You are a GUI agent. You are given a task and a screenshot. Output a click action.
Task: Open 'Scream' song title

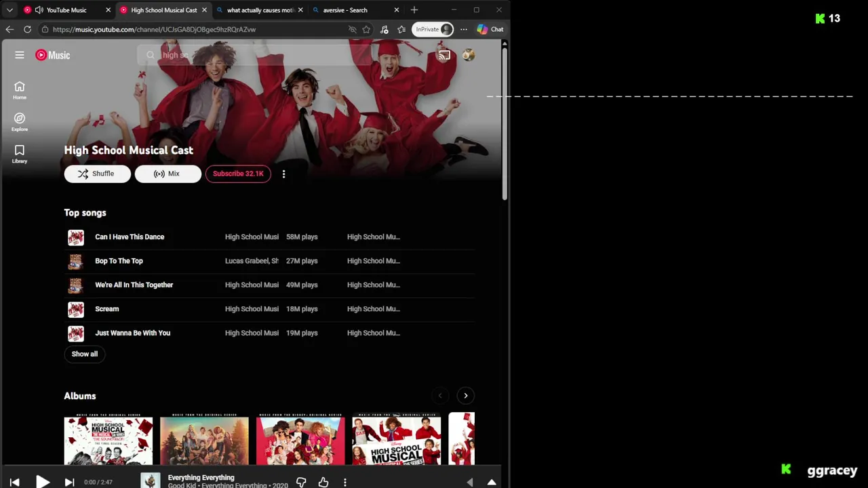click(x=106, y=309)
